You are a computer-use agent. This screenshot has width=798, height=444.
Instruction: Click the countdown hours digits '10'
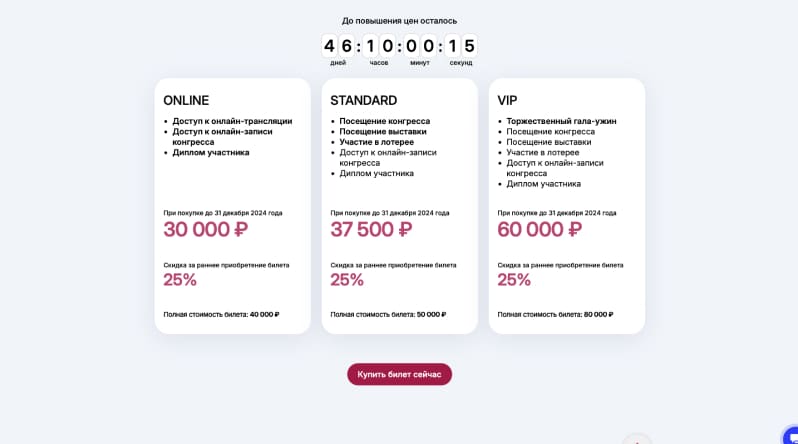[379, 46]
